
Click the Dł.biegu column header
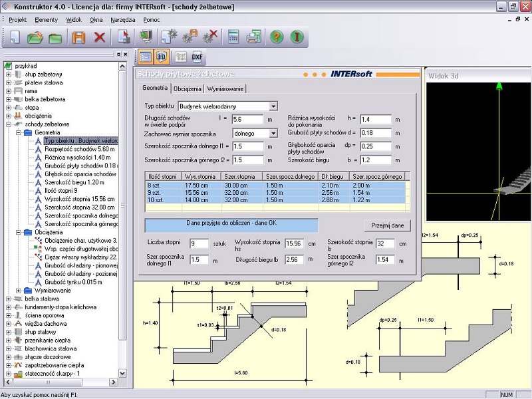click(334, 176)
